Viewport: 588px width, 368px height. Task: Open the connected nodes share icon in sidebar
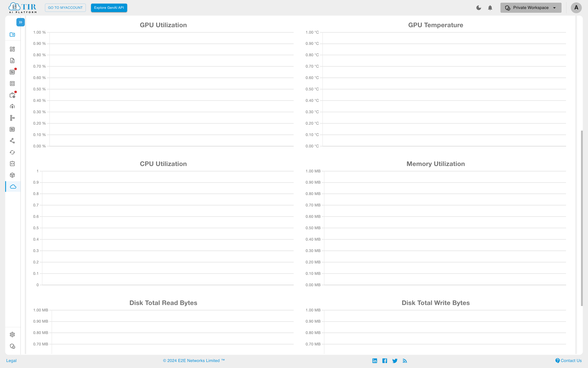pyautogui.click(x=12, y=141)
